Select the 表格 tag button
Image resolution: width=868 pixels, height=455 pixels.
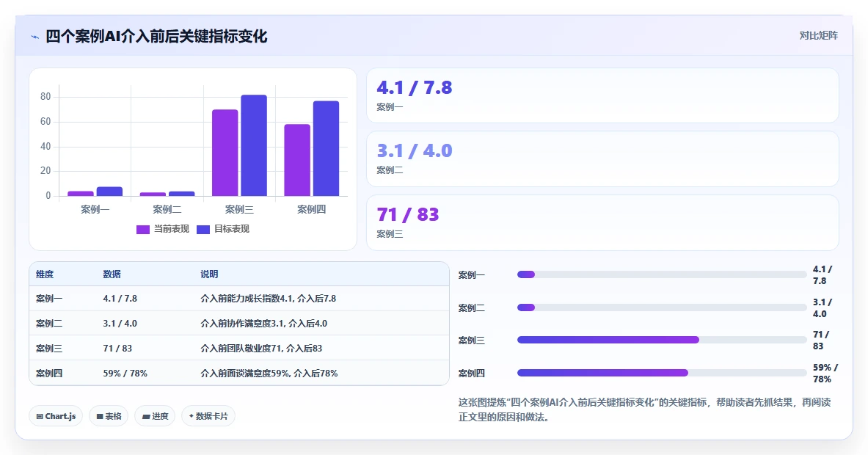pos(109,416)
